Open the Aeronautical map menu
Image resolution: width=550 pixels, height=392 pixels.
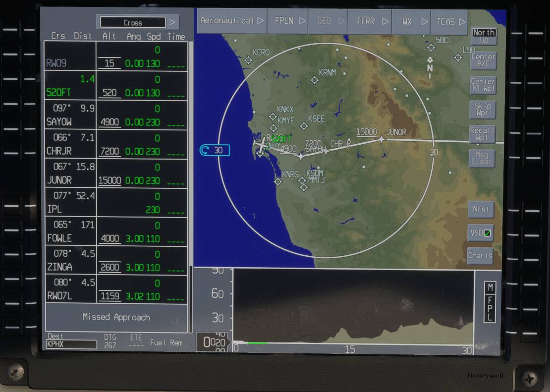tap(232, 21)
